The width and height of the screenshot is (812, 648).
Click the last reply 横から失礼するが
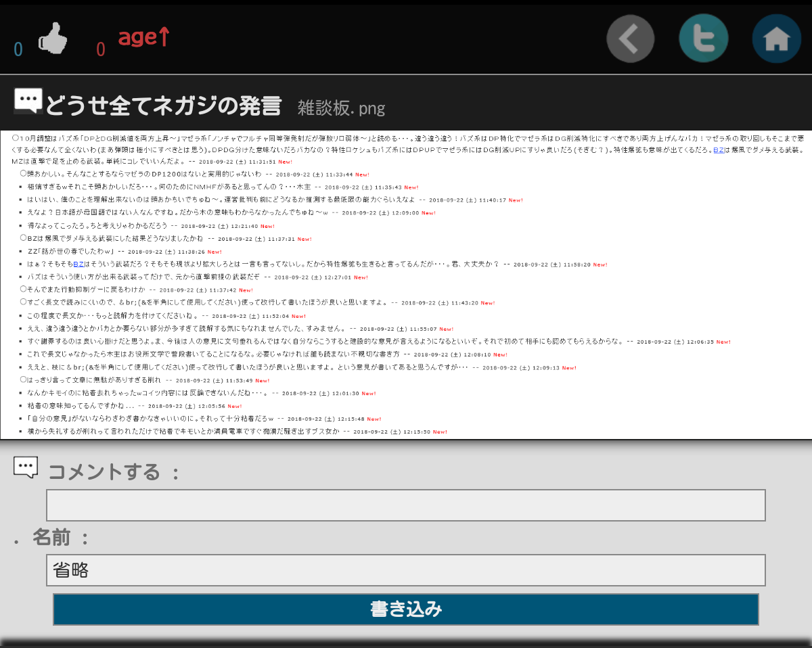tap(237, 431)
